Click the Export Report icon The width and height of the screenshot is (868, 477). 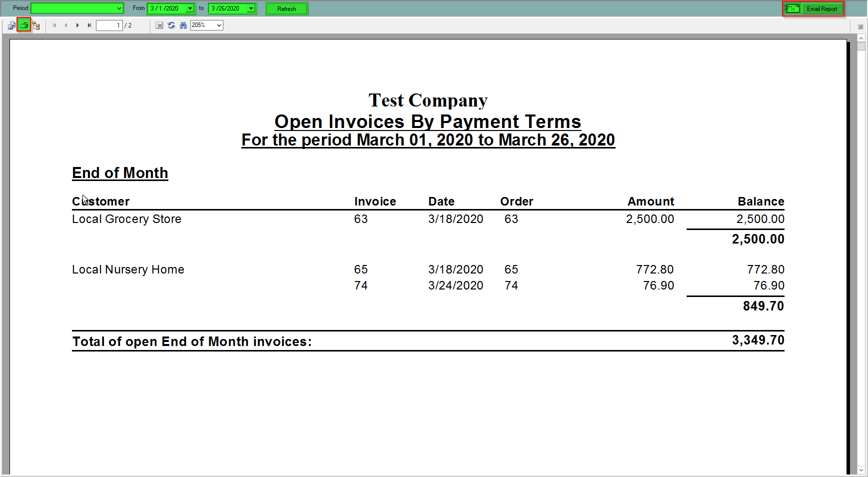(11, 25)
